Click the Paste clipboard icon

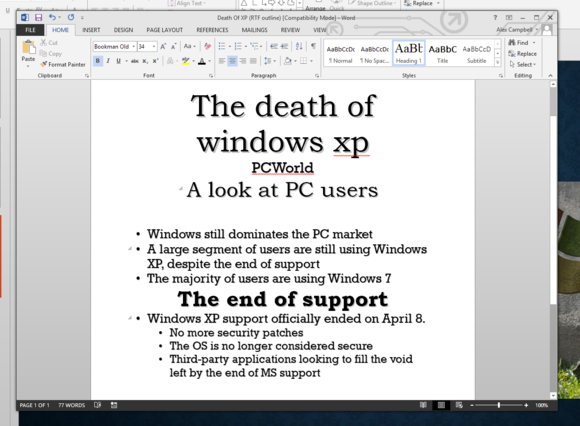pyautogui.click(x=28, y=48)
